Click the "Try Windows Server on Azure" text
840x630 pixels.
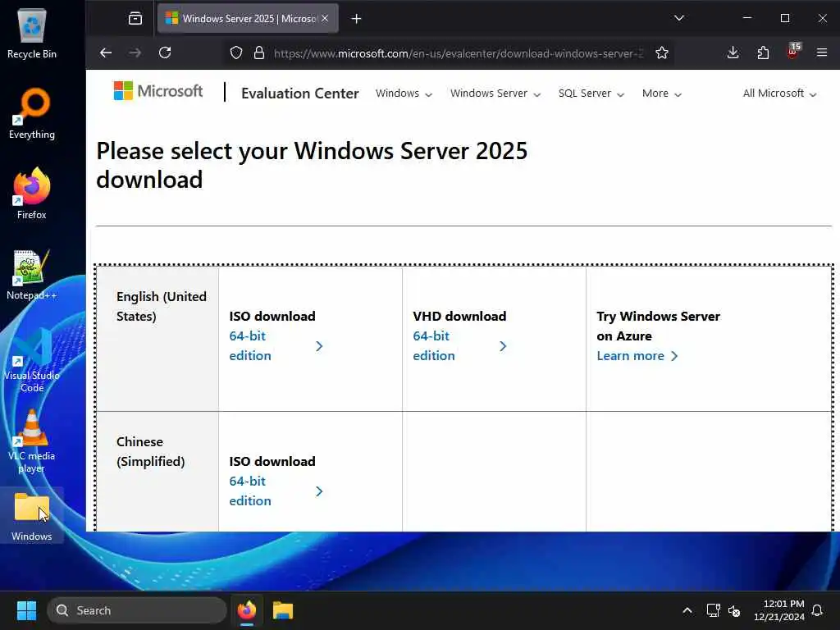click(x=659, y=326)
